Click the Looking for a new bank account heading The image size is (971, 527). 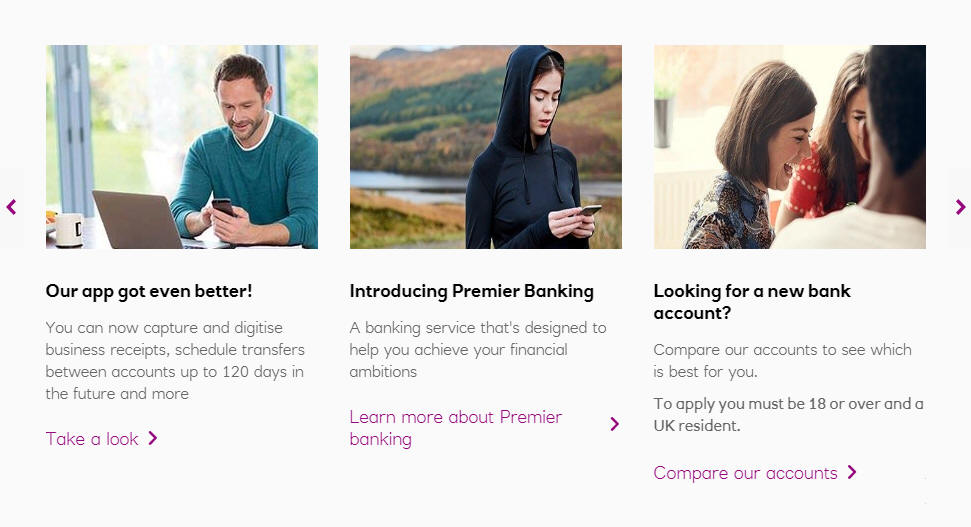[752, 302]
